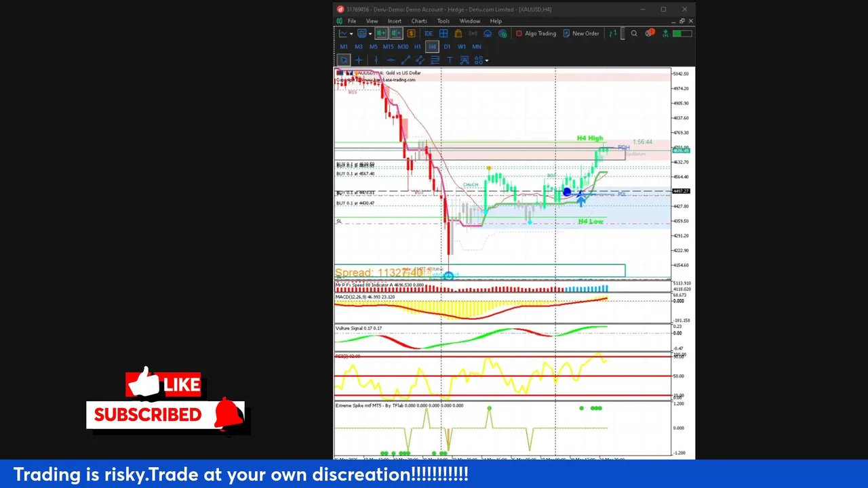The height and width of the screenshot is (488, 868).
Task: Open the chart templates icon
Action: click(x=362, y=33)
